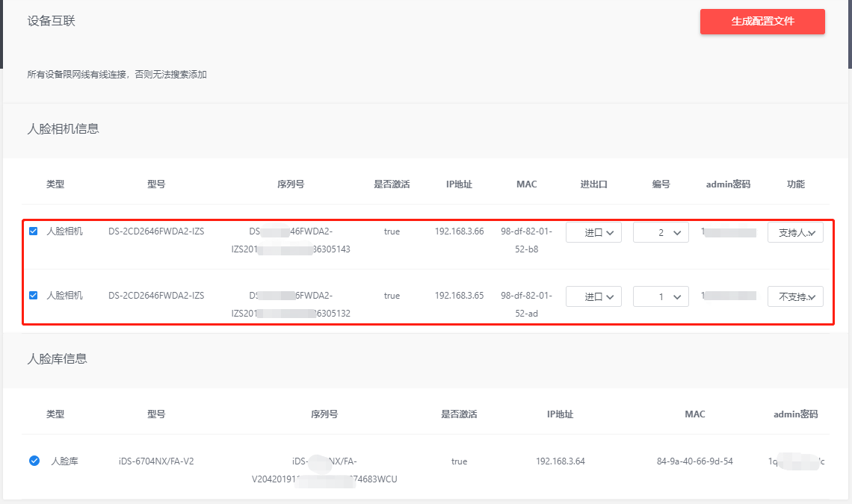Open 进口 dropdown for camera 192.168.3.65
This screenshot has width=852, height=504.
(x=593, y=296)
